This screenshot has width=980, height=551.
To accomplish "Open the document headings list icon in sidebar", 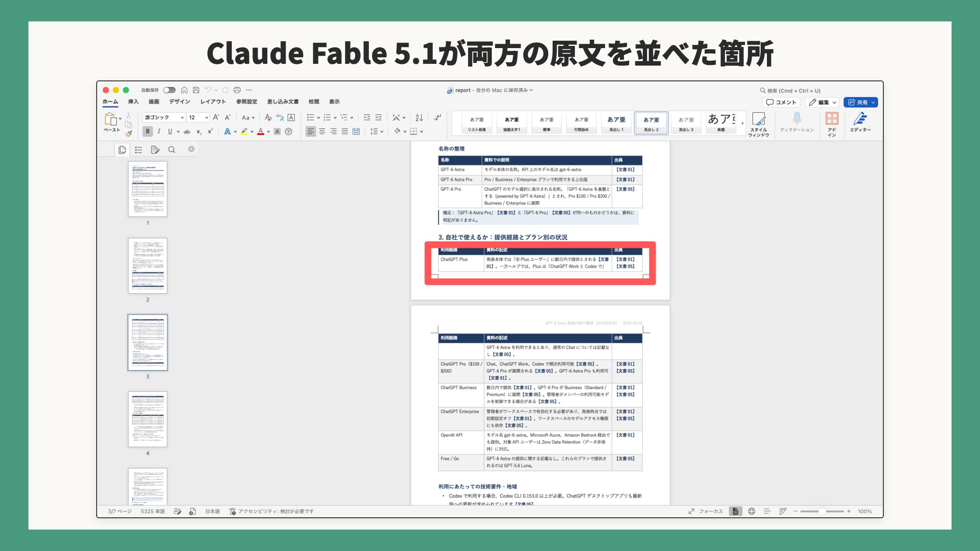I will click(x=139, y=150).
